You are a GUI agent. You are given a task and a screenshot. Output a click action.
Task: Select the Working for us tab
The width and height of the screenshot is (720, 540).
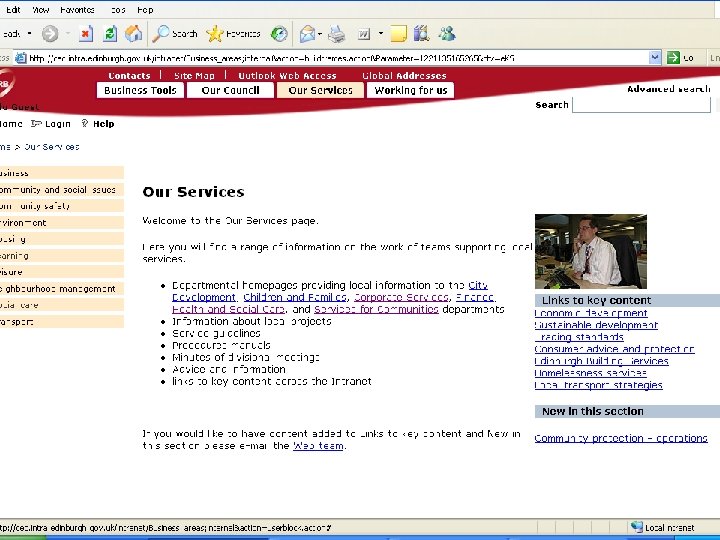pyautogui.click(x=411, y=90)
